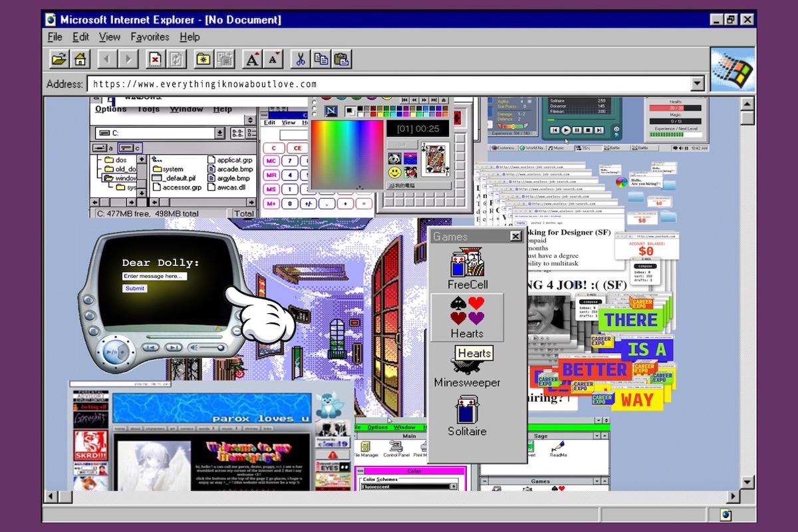
Task: Expand the windows folder in File Manager
Action: pyautogui.click(x=120, y=178)
